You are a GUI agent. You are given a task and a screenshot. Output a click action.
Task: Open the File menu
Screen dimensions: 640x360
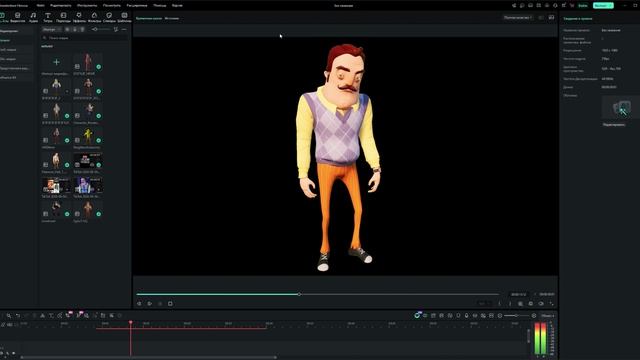coord(40,6)
